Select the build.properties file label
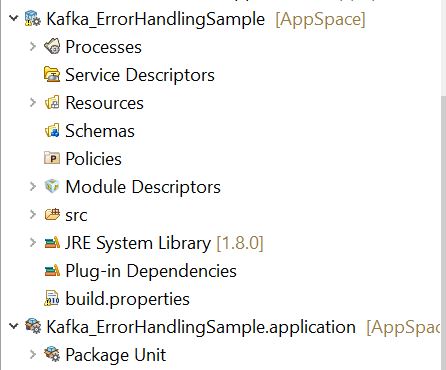Image resolution: width=446 pixels, height=370 pixels. (x=127, y=299)
